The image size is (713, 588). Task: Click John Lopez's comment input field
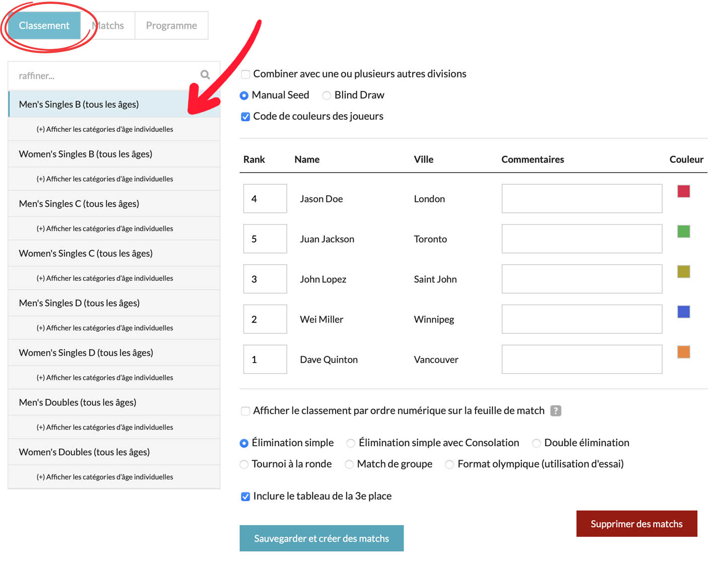[581, 279]
